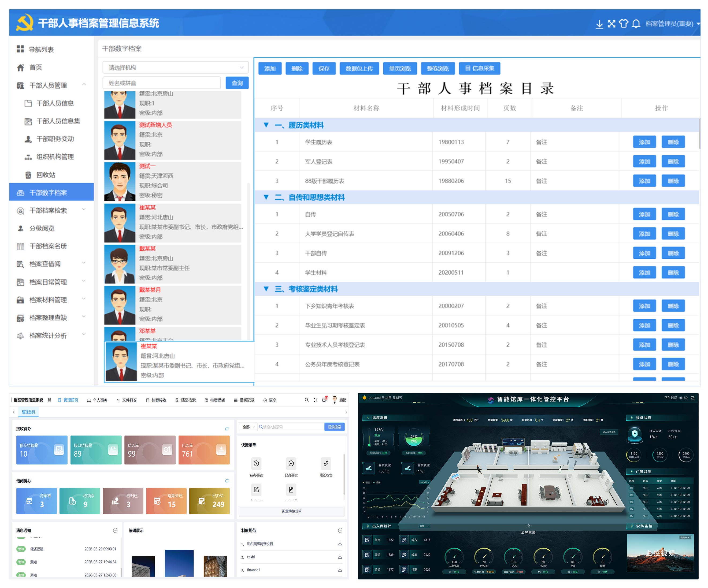Refresh the 接收待办 panel
This screenshot has width=708, height=588.
(227, 429)
